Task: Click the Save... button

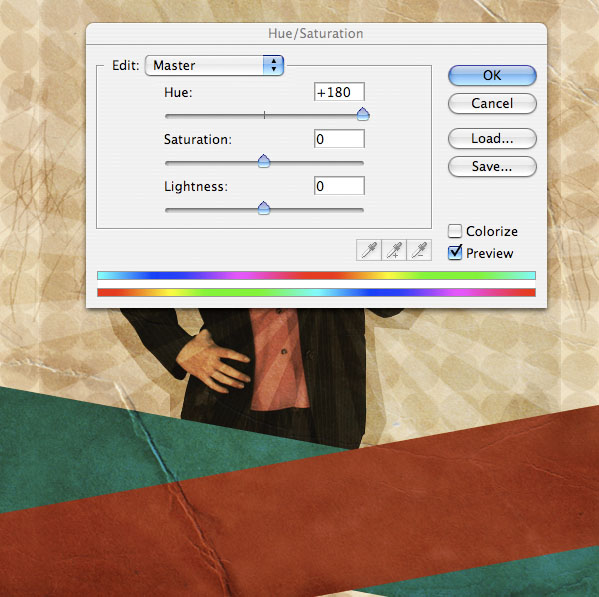Action: pos(492,166)
